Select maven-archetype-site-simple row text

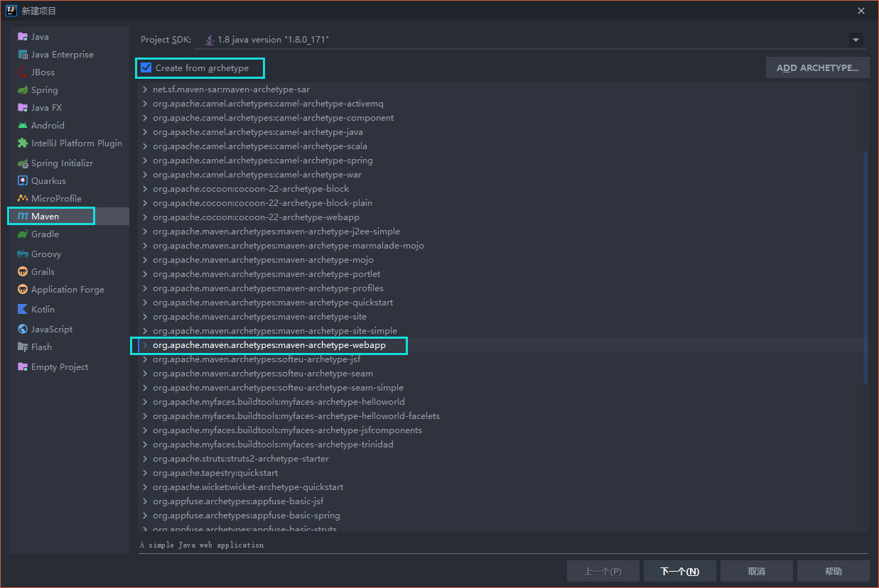click(275, 331)
